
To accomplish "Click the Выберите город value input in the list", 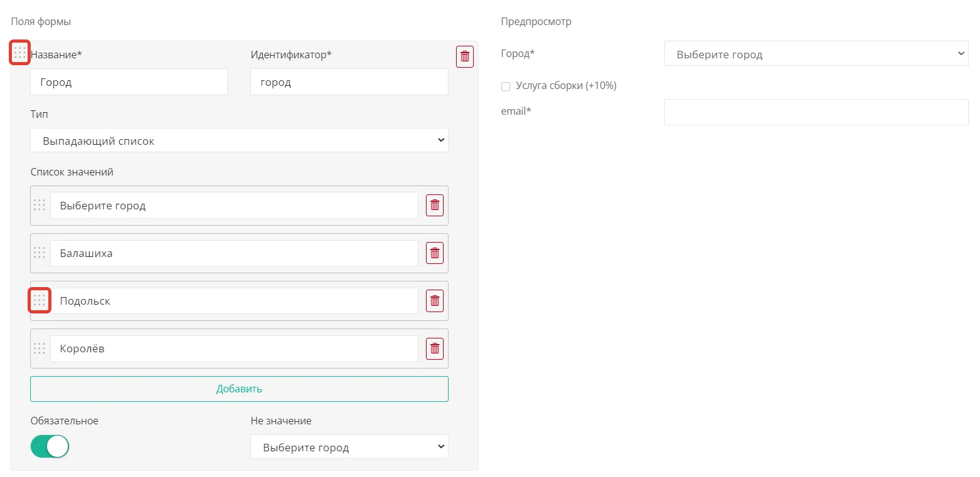I will (x=234, y=206).
